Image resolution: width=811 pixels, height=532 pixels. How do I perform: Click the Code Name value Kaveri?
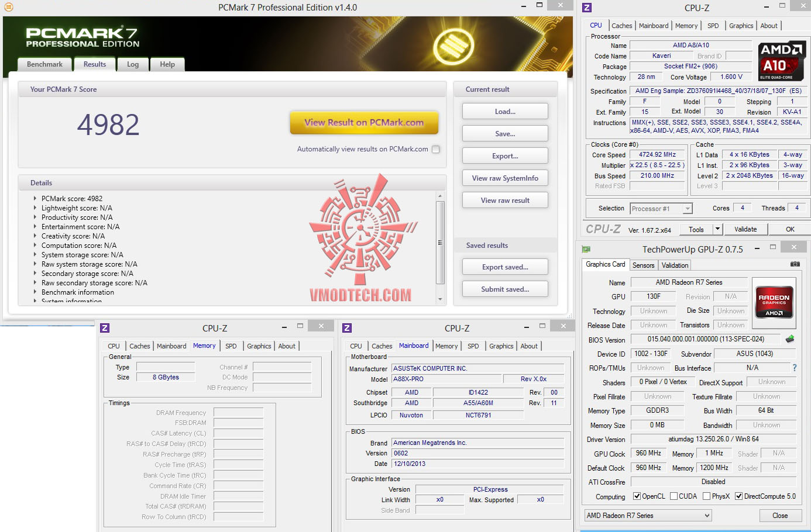click(x=661, y=56)
